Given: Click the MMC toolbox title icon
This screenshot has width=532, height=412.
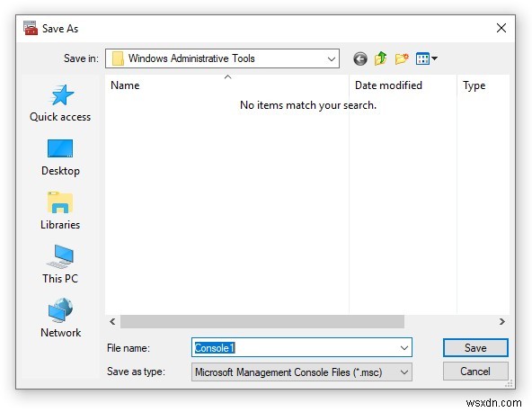Looking at the screenshot, I should pyautogui.click(x=31, y=28).
